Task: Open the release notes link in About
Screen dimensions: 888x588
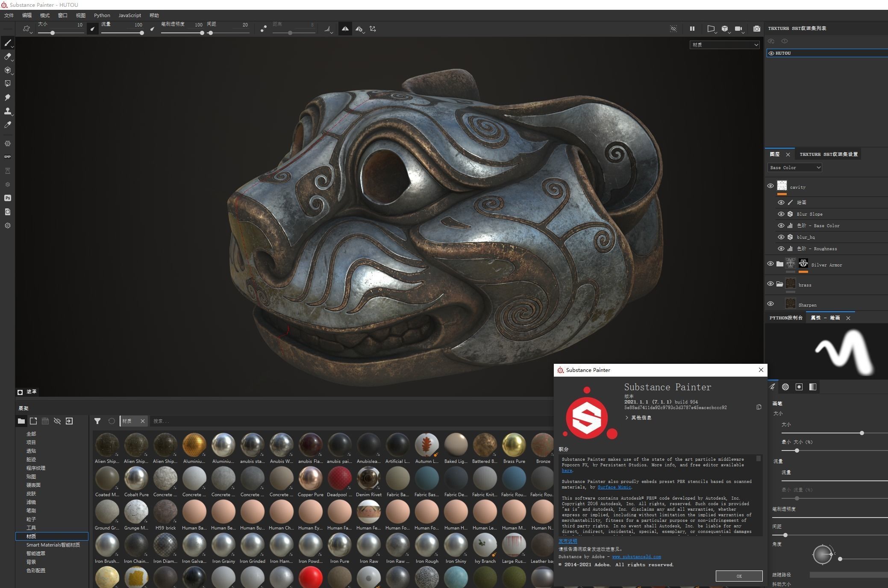Action: (567, 541)
